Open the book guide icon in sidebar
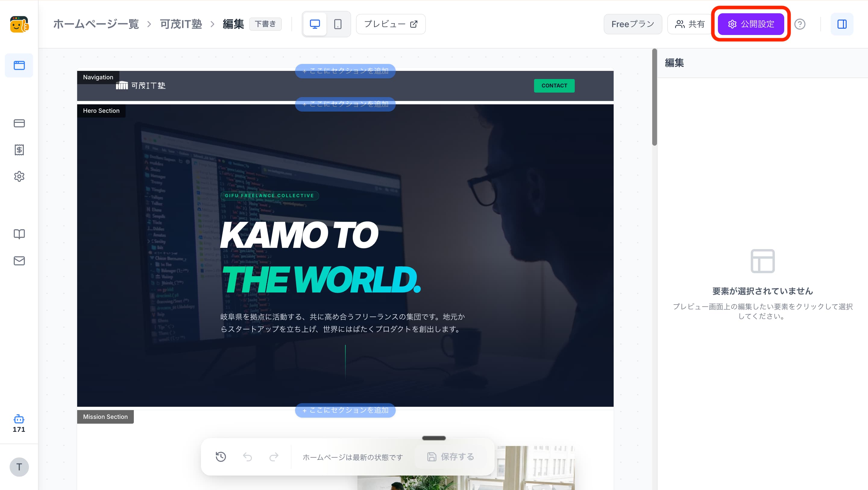Viewport: 868px width, 490px height. click(x=19, y=234)
